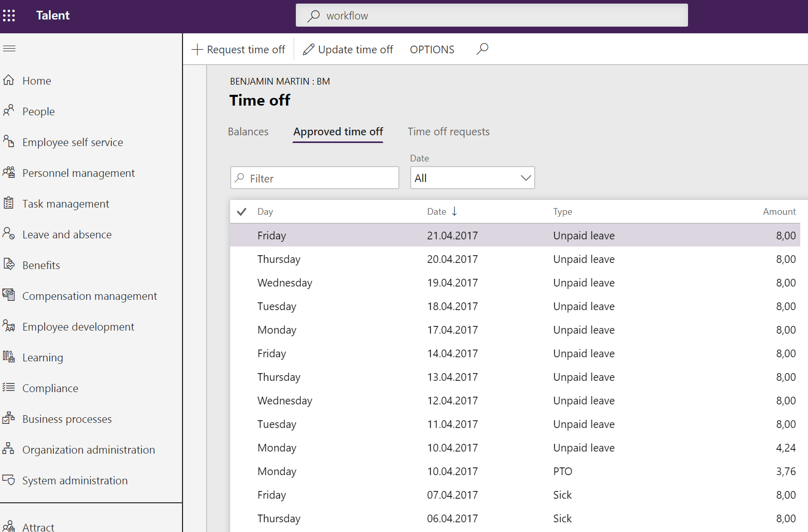The width and height of the screenshot is (808, 532).
Task: Switch to Time off requests tab
Action: [448, 132]
